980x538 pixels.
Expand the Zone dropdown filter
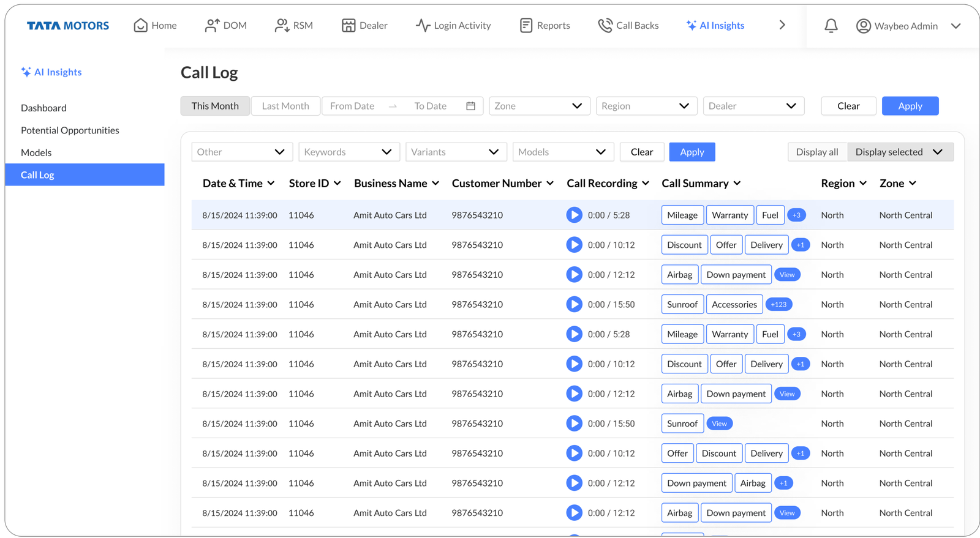coord(539,106)
